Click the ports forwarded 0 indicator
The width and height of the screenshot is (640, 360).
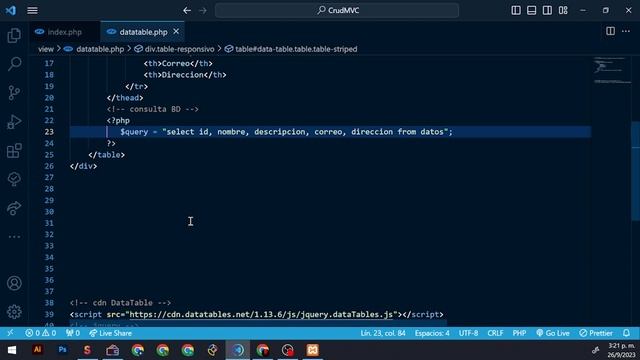click(73, 333)
